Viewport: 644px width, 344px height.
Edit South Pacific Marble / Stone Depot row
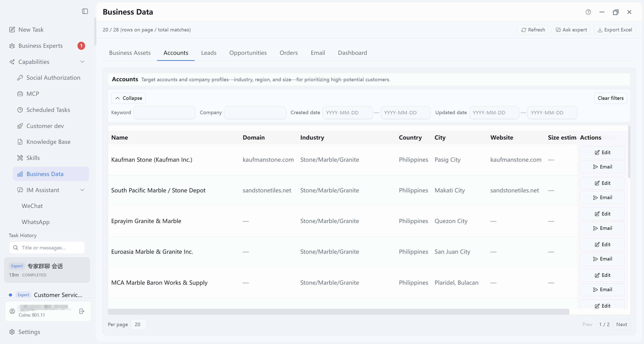602,183
